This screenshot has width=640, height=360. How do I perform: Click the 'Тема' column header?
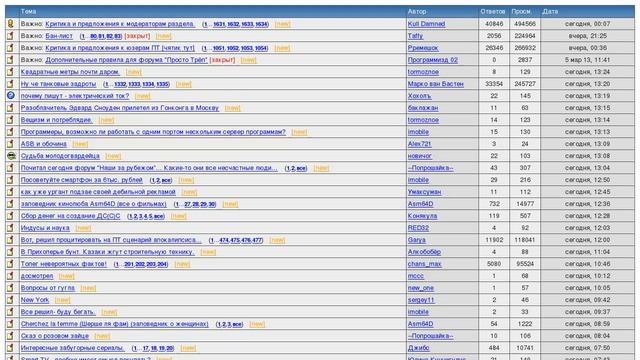tap(28, 11)
